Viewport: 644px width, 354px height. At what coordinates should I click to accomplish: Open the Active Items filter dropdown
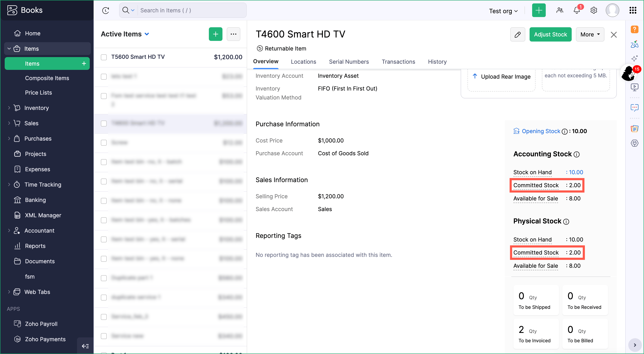tap(125, 34)
